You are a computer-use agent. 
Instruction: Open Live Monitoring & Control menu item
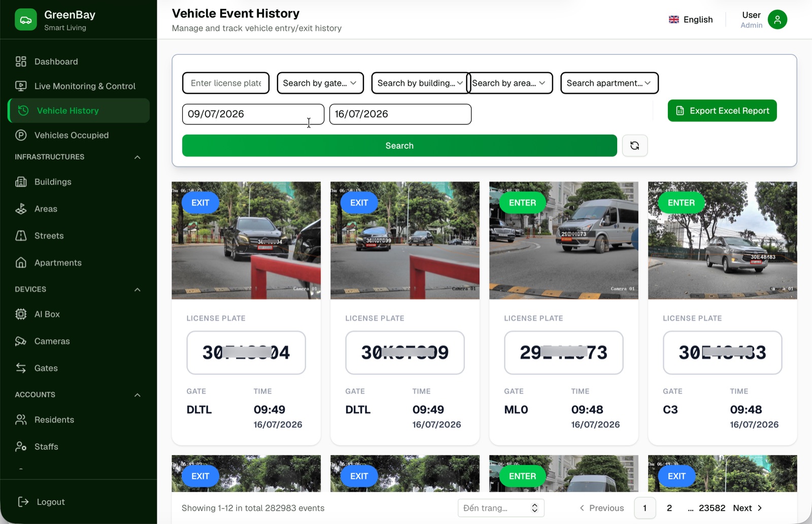tap(79, 86)
